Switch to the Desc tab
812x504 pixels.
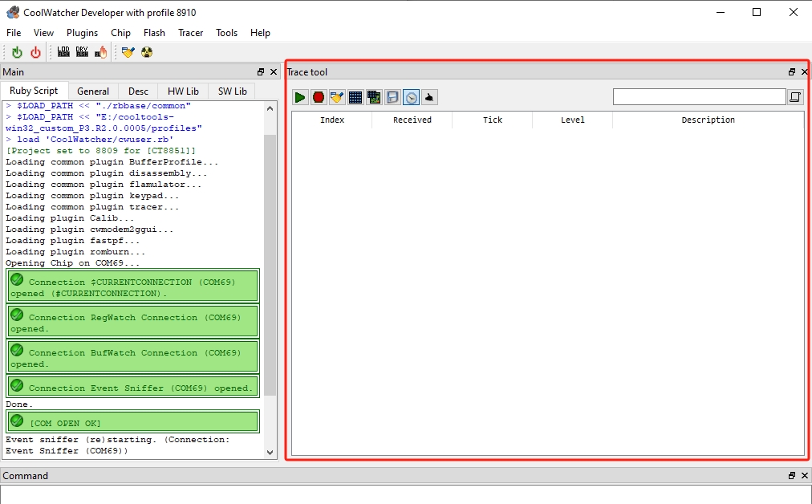coord(138,91)
